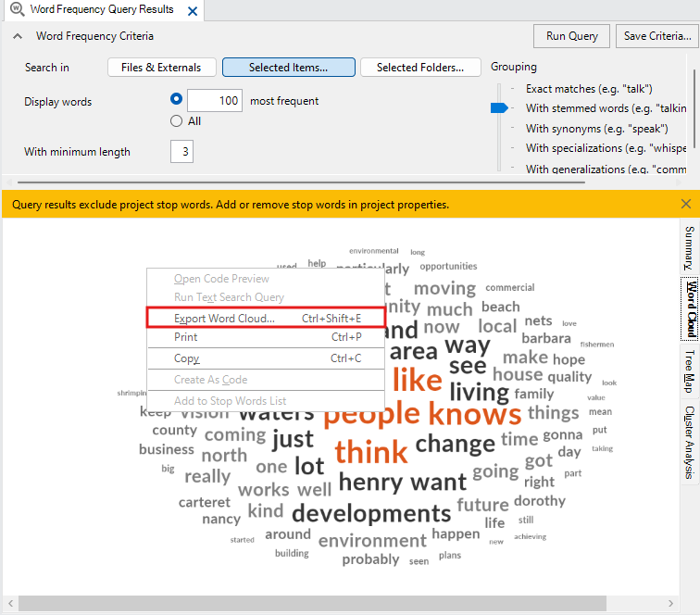Click the word 'like' in the cloud
700x615 pixels.
tap(417, 380)
